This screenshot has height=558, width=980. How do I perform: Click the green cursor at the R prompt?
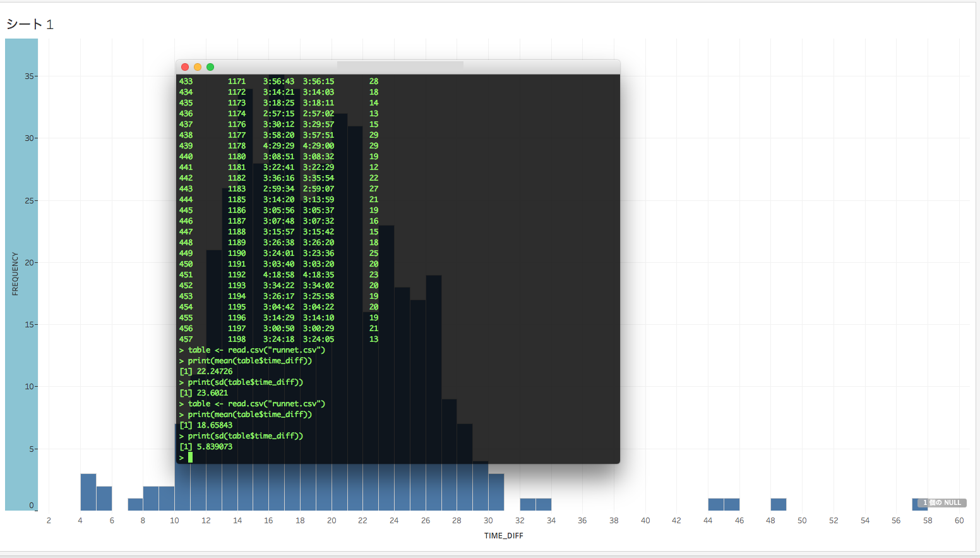(x=190, y=458)
